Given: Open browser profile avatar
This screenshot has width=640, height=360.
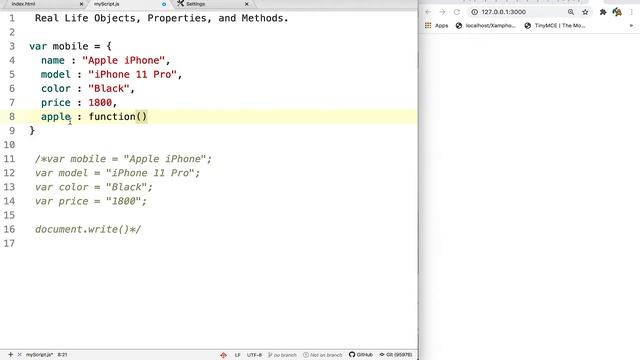Looking at the screenshot, I should pyautogui.click(x=617, y=12).
